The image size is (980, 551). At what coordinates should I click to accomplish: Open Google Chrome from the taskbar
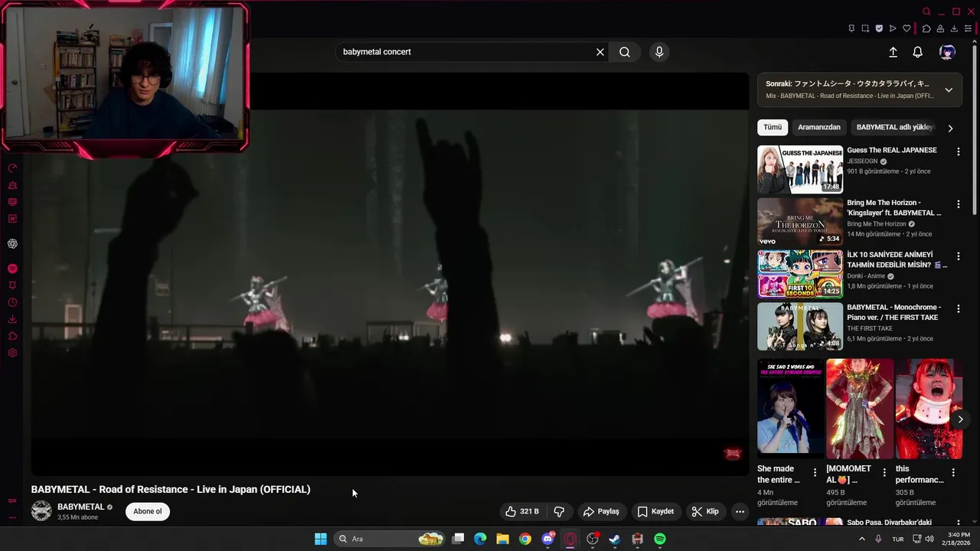click(524, 539)
